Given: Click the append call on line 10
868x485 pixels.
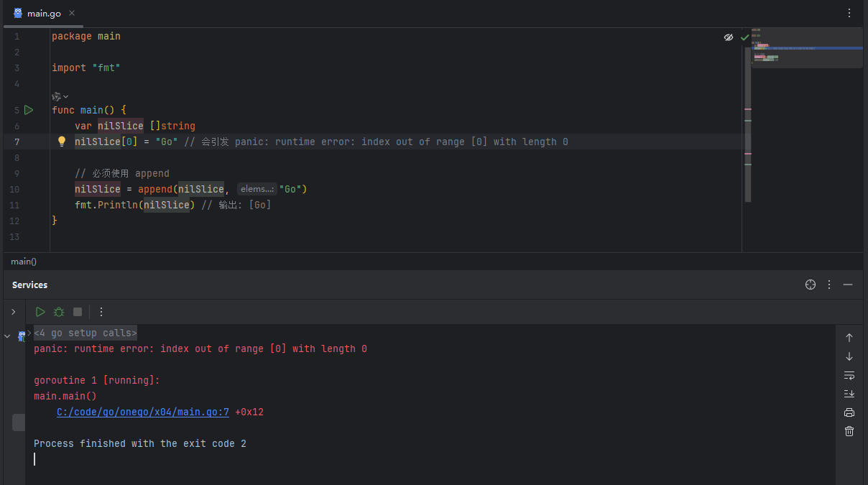Looking at the screenshot, I should [x=155, y=189].
